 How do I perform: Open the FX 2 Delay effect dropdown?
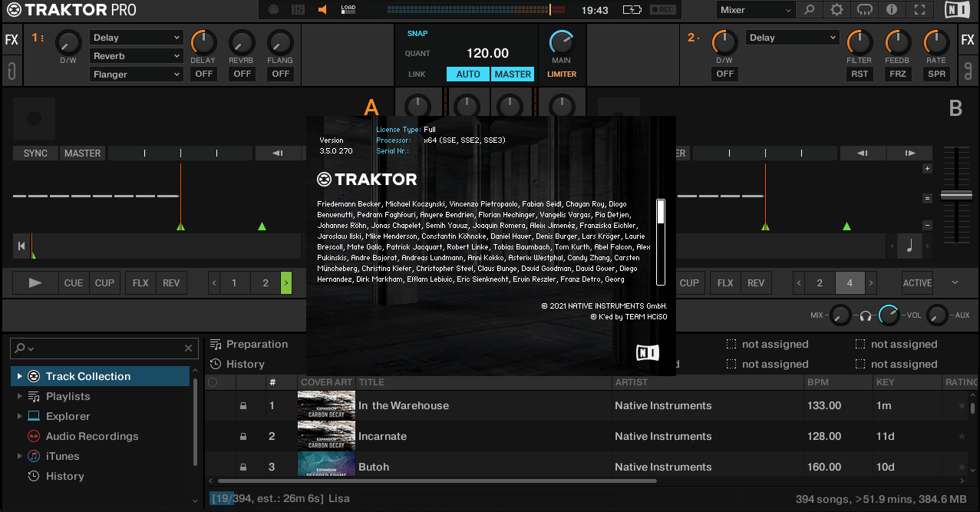click(x=793, y=38)
